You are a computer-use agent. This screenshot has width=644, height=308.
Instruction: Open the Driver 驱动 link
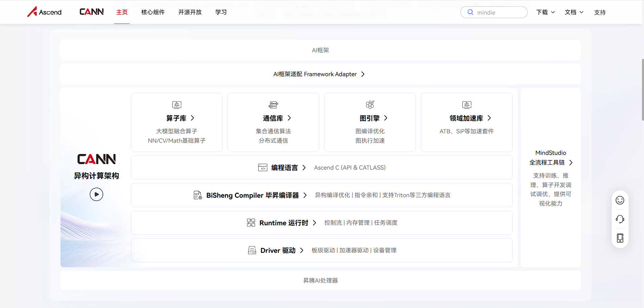(278, 250)
